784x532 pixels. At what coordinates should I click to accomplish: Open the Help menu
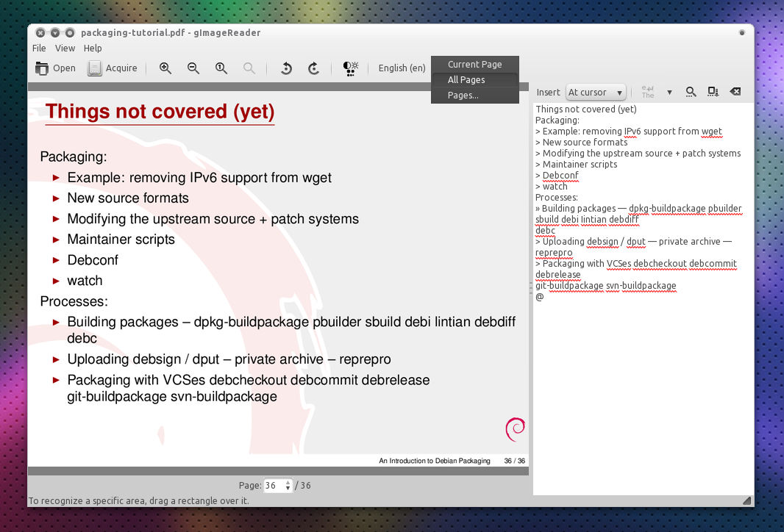[93, 48]
